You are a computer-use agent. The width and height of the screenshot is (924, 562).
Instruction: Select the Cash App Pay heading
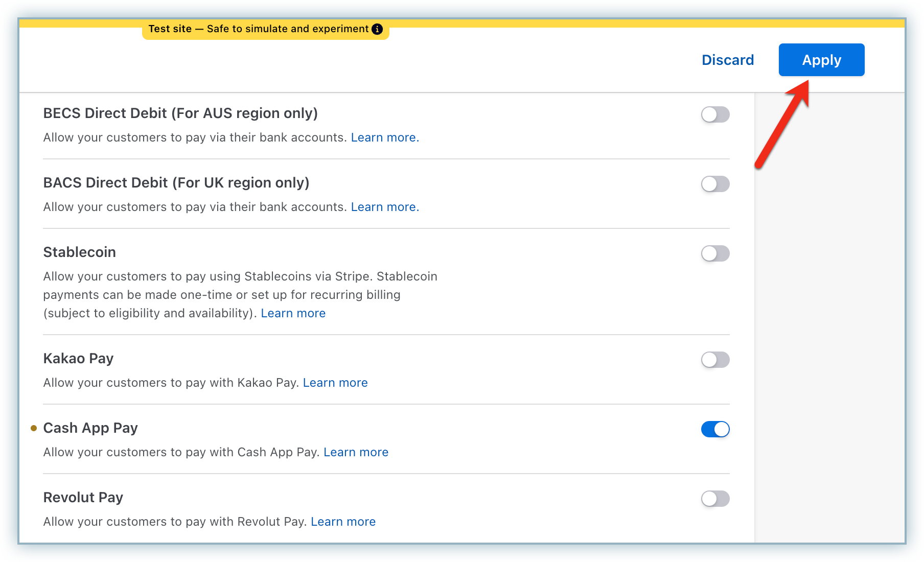90,428
